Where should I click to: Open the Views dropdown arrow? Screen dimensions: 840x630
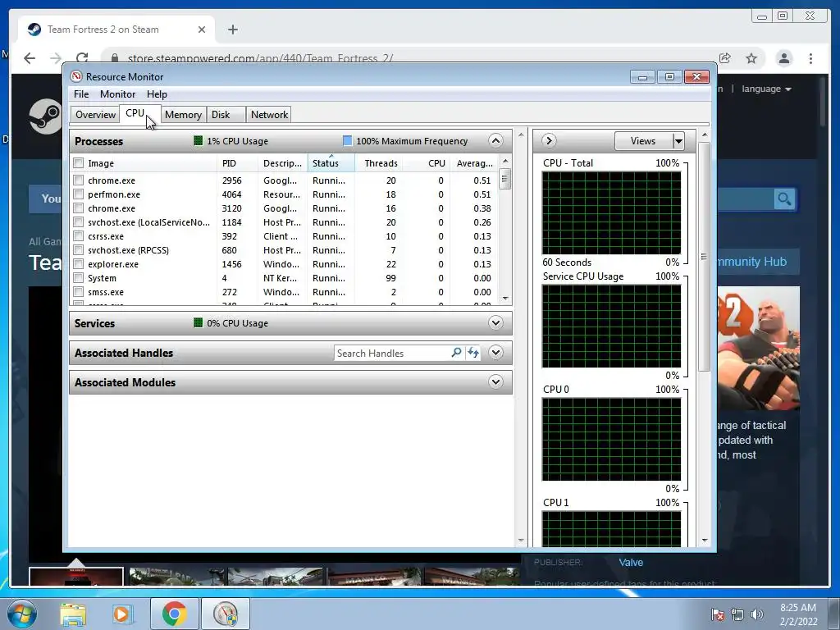[x=678, y=141]
